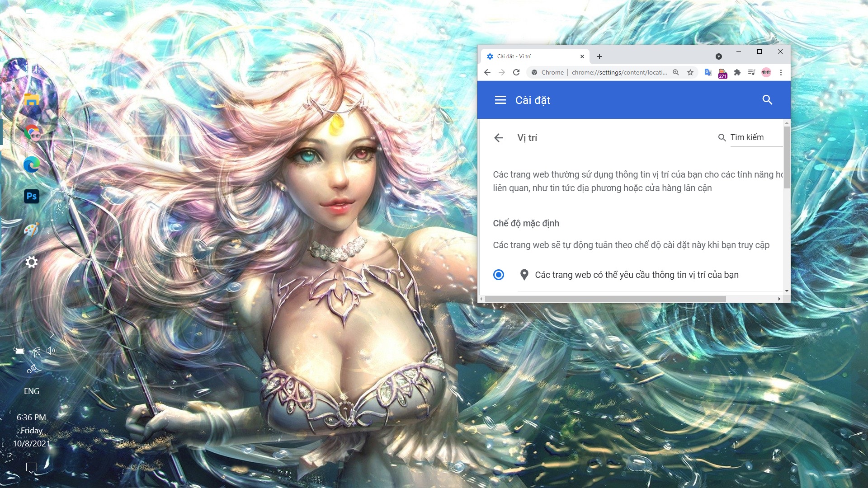Image resolution: width=868 pixels, height=488 pixels.
Task: Click the 'Vị trí' page title
Action: 527,138
